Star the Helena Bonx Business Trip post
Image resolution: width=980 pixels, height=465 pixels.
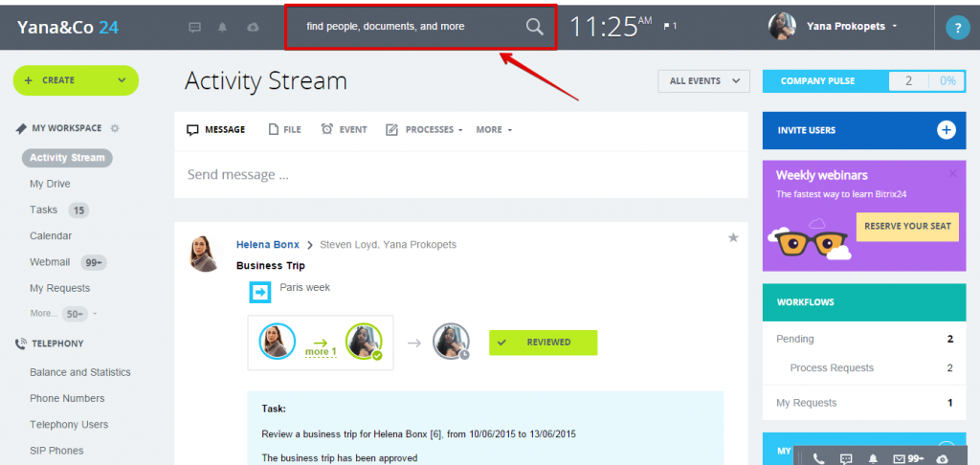tap(733, 237)
